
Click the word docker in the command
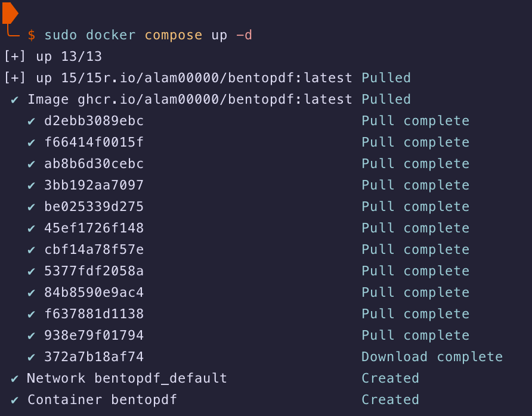click(111, 35)
